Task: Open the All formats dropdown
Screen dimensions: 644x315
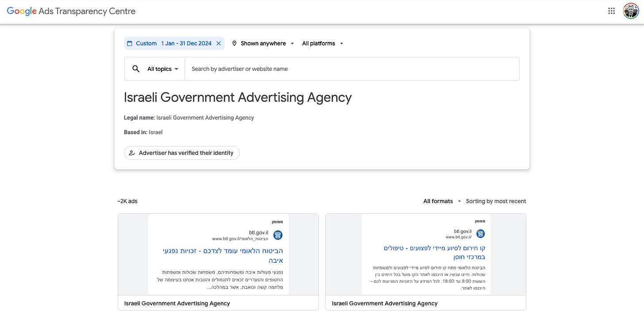Action: pos(442,201)
